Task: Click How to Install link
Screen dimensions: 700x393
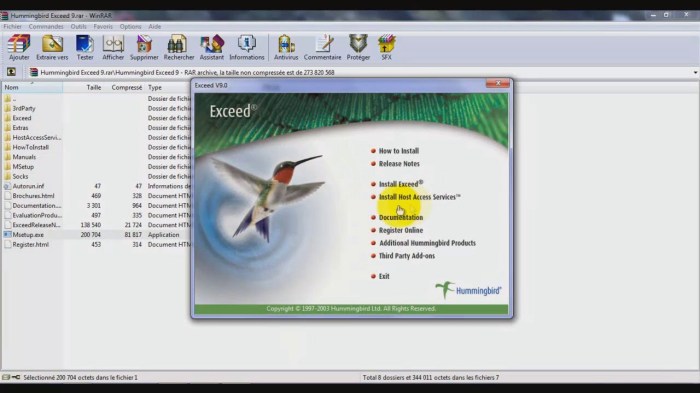Action: click(399, 151)
